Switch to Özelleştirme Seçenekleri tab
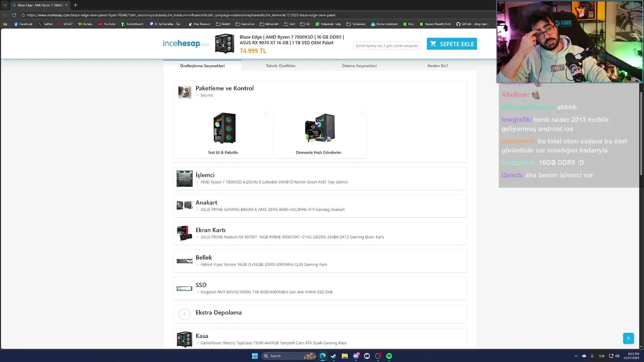The width and height of the screenshot is (644, 362). point(202,65)
